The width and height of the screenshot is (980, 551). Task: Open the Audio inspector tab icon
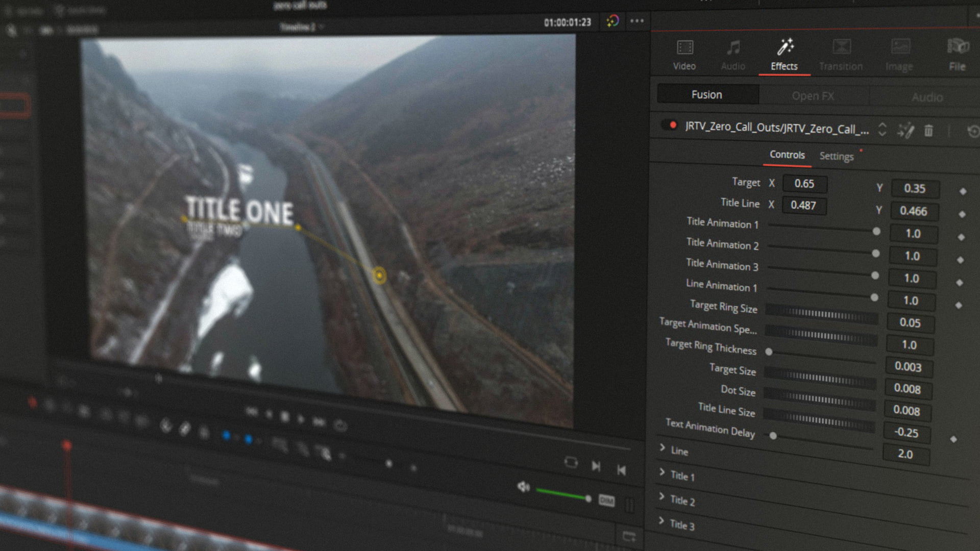(733, 48)
